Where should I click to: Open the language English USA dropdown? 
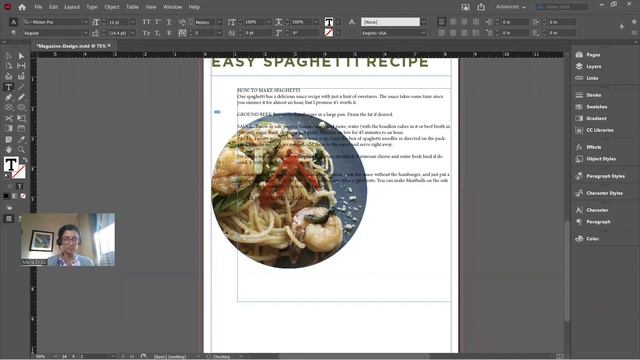(x=423, y=33)
